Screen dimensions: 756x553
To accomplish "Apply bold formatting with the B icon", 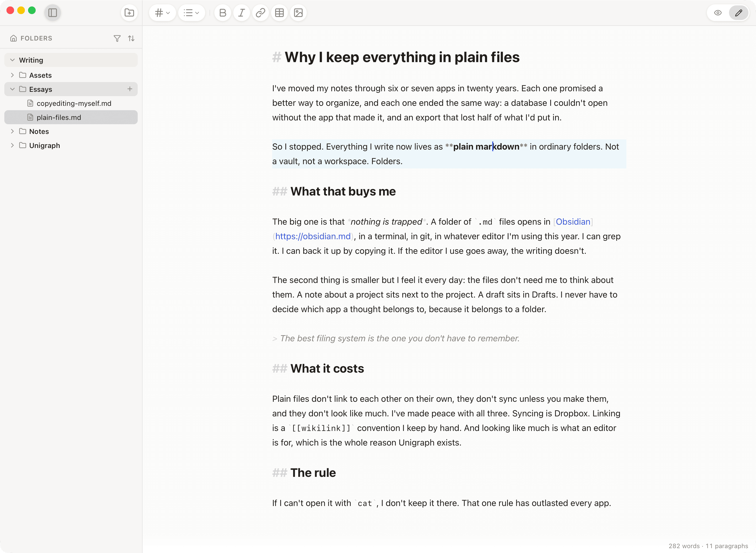I will 222,13.
